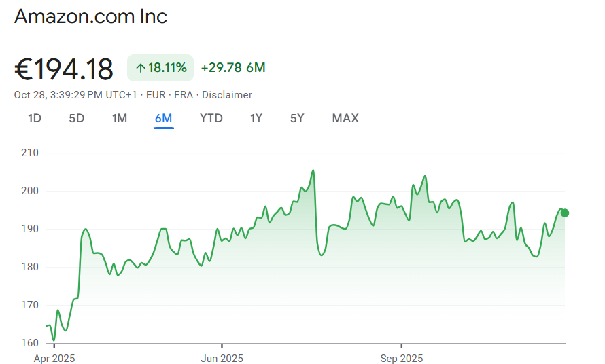The height and width of the screenshot is (364, 605).
Task: Show the 1M chart view
Action: (x=120, y=118)
